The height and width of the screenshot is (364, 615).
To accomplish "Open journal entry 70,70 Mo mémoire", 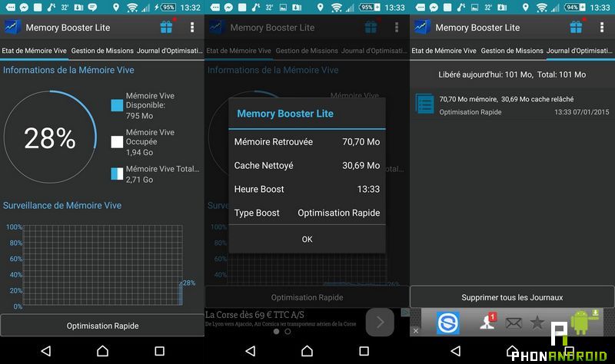I will [x=512, y=105].
